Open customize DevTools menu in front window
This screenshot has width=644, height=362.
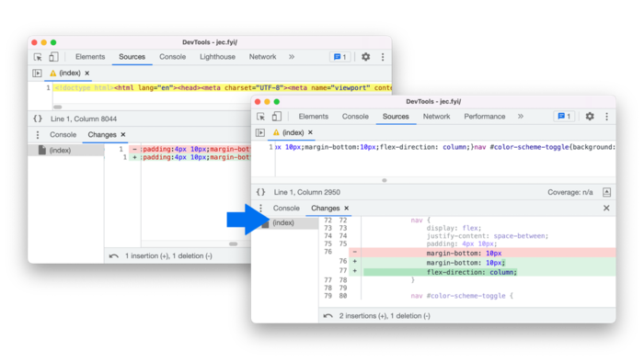tap(606, 117)
